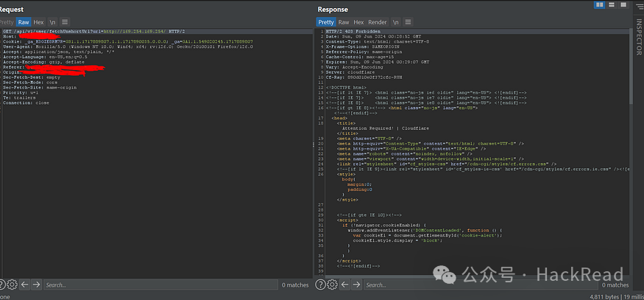Click 'Connection: close' header
Screen dimensions: 644x300
pyautogui.click(x=26, y=103)
